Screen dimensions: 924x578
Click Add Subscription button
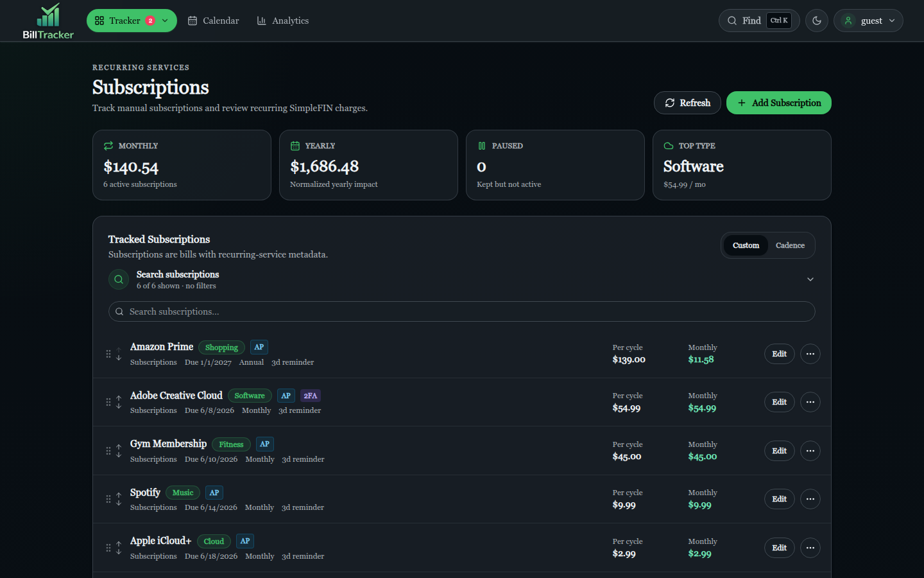coord(779,103)
